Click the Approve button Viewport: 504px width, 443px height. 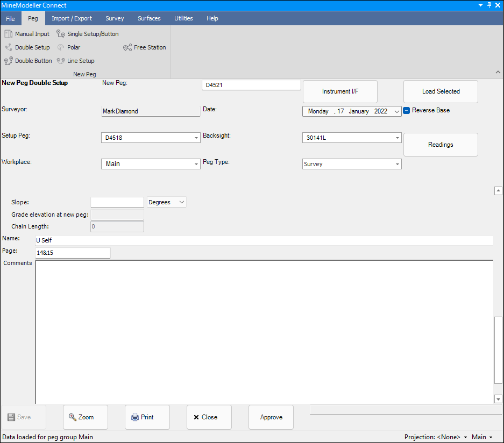(271, 417)
